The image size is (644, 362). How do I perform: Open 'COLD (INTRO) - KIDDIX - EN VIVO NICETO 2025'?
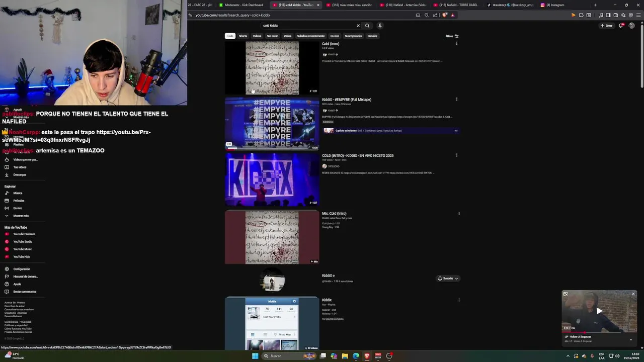358,155
